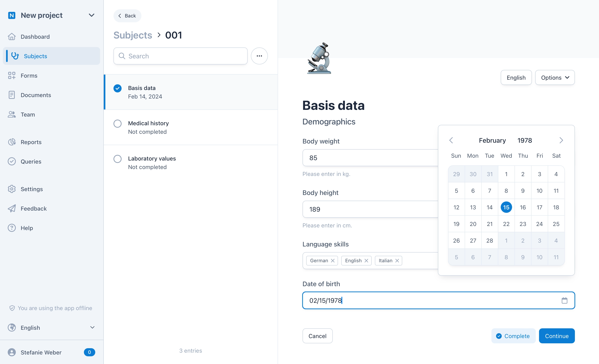Expand the English language selector at bottom

pyautogui.click(x=51, y=327)
